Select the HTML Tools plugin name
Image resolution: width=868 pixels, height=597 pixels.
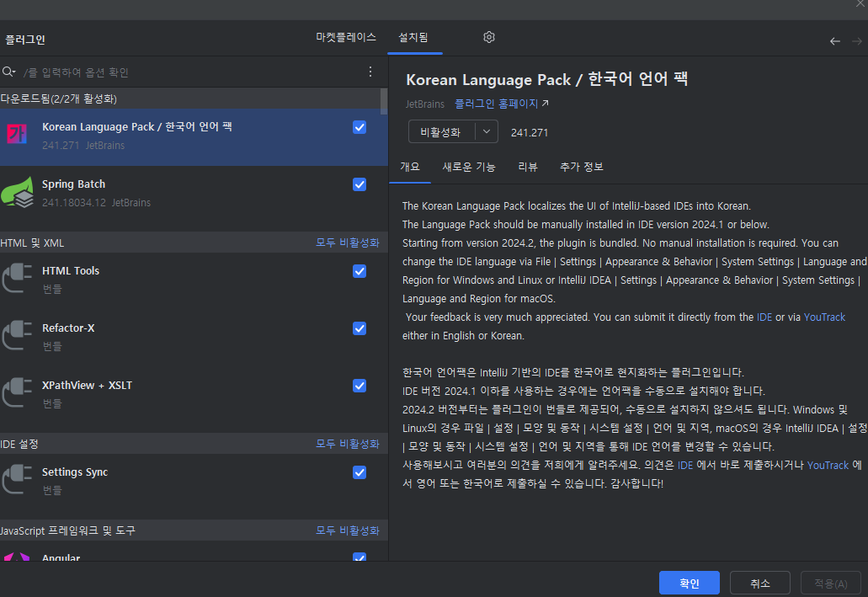point(71,271)
